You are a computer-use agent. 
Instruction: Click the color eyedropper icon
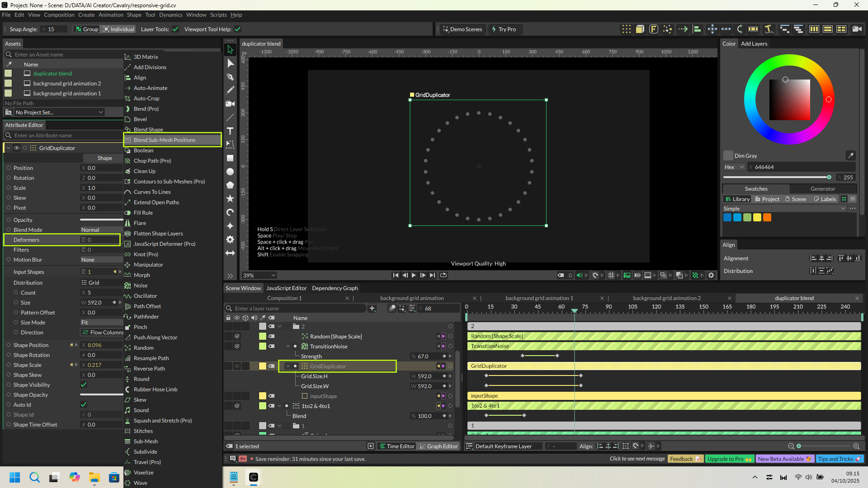tap(850, 155)
